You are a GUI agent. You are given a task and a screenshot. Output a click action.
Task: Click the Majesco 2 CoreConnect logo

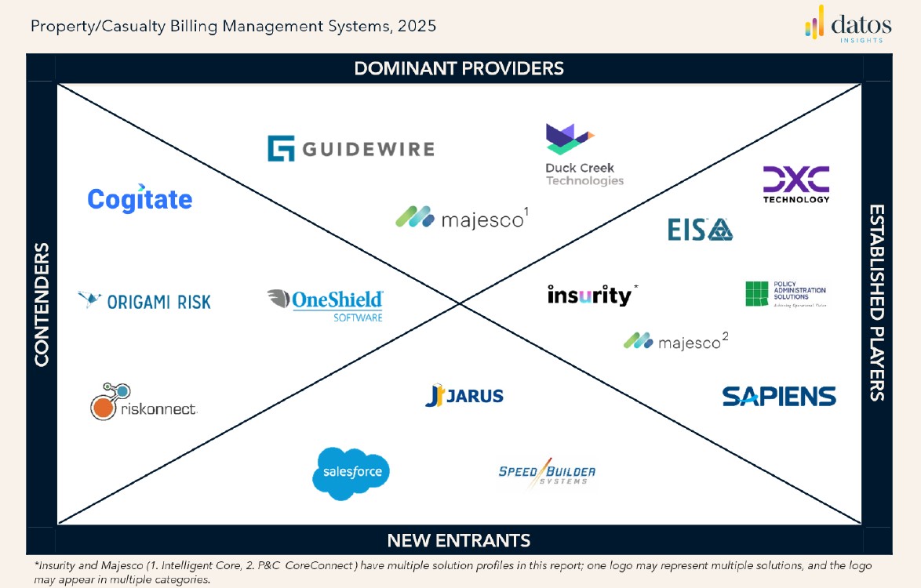pos(675,342)
